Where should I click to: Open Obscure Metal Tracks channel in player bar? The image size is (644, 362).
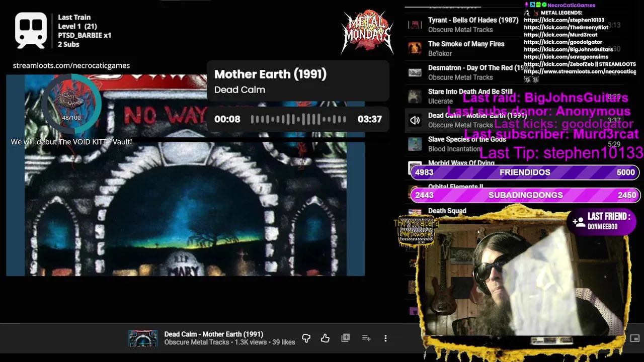pyautogui.click(x=197, y=342)
